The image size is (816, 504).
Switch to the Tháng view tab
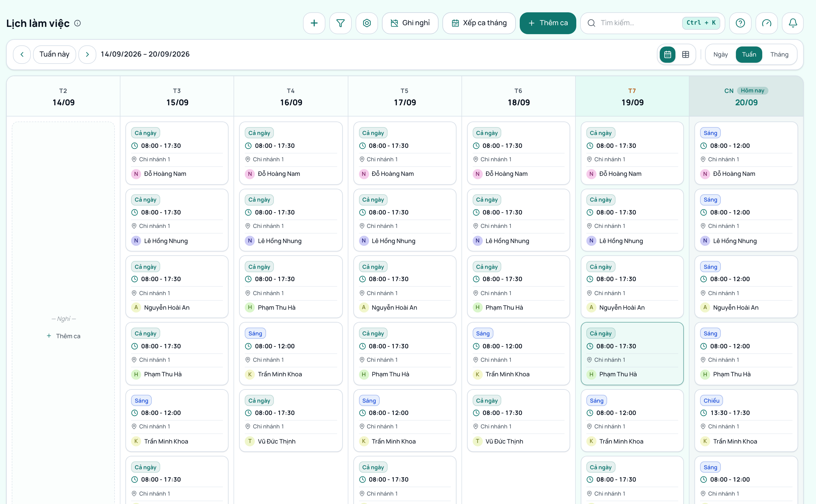click(779, 54)
